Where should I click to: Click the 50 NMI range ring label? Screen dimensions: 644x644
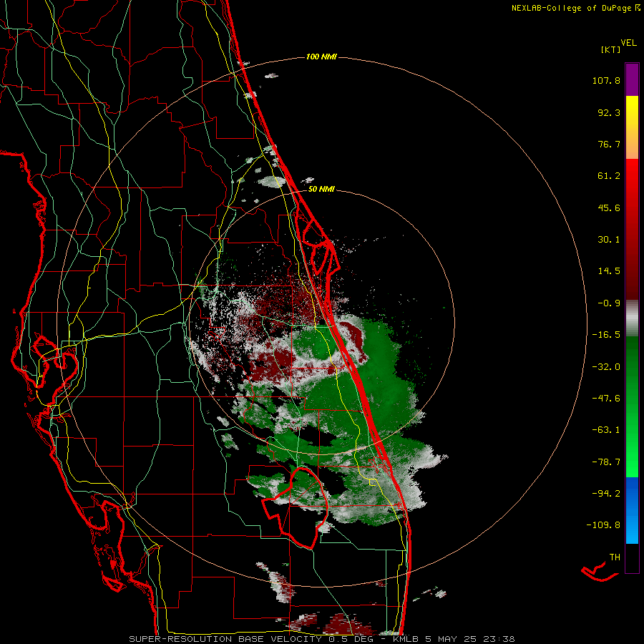click(321, 190)
